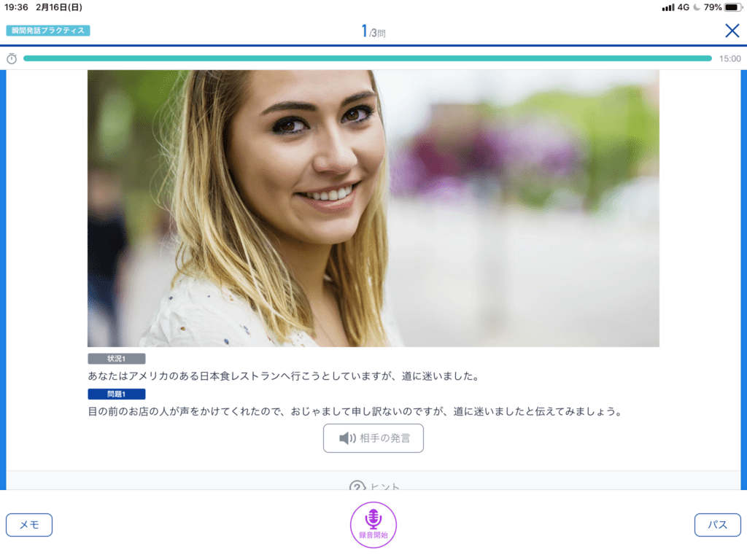Click the green time progress bar
This screenshot has height=560, width=747.
click(368, 58)
